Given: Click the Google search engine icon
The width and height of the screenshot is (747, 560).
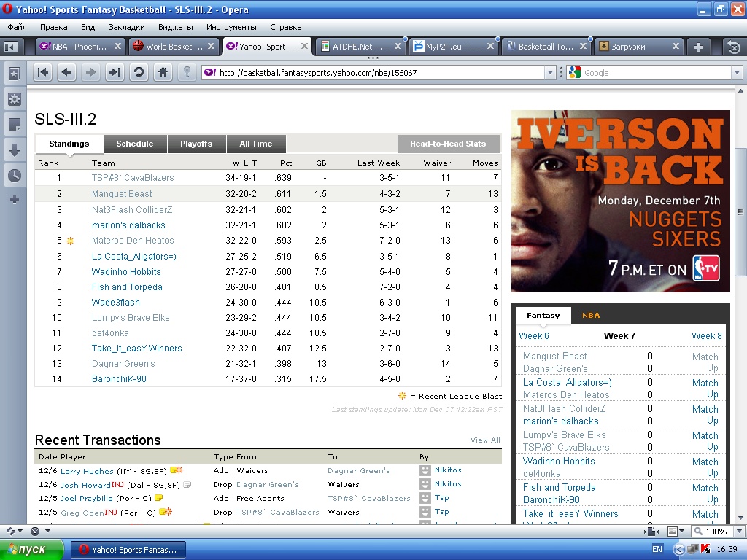Looking at the screenshot, I should click(575, 72).
